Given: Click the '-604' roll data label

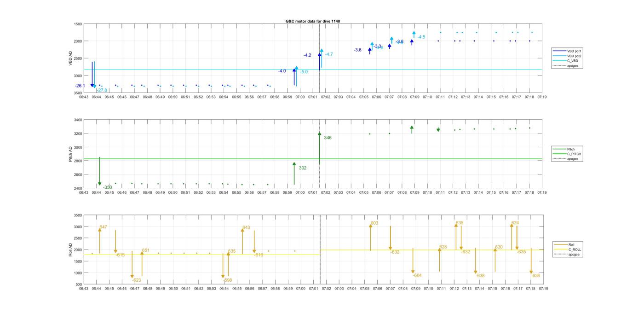Looking at the screenshot, I should point(417,275).
